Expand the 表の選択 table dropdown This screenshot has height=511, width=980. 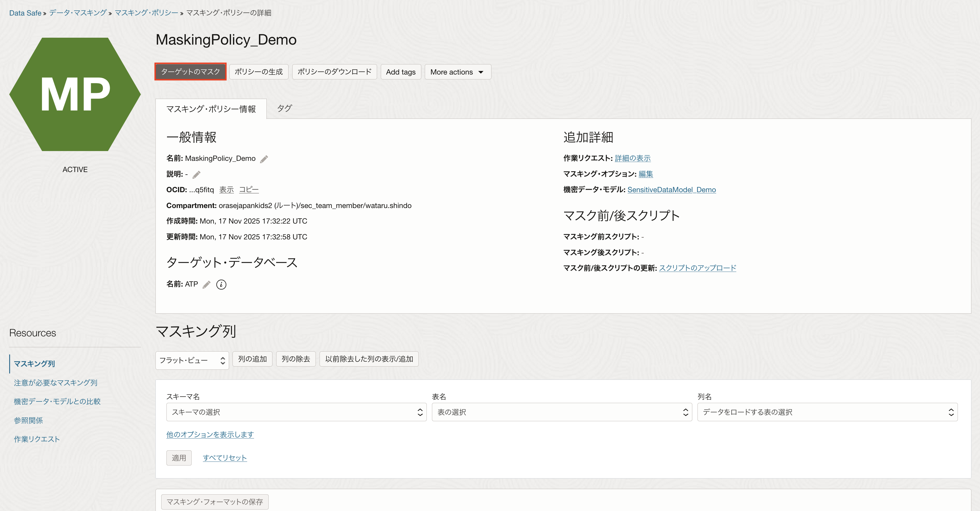point(562,412)
